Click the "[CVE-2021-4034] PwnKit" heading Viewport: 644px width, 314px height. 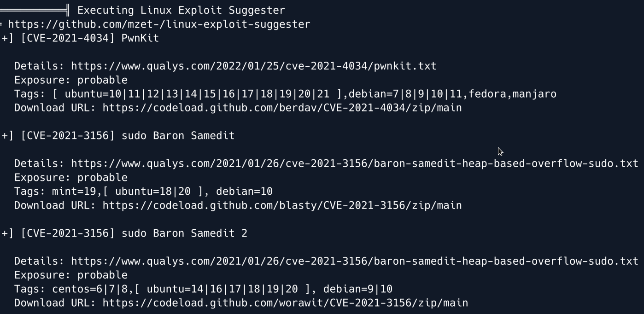click(x=90, y=38)
